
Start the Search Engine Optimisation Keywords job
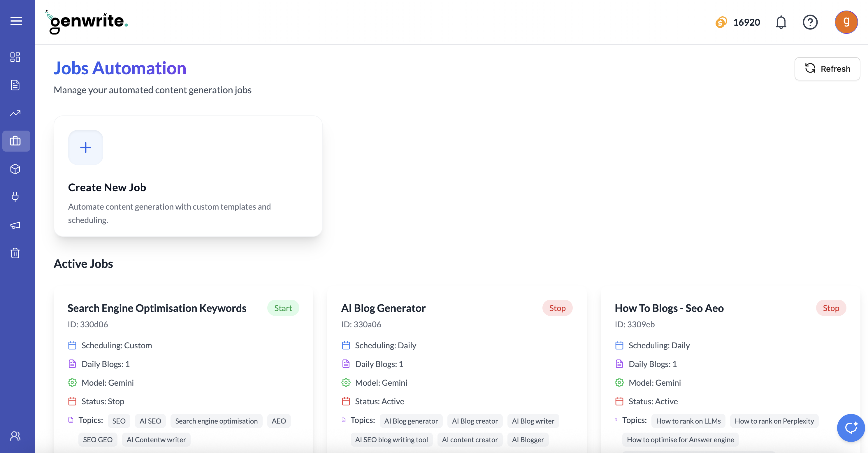coord(283,308)
